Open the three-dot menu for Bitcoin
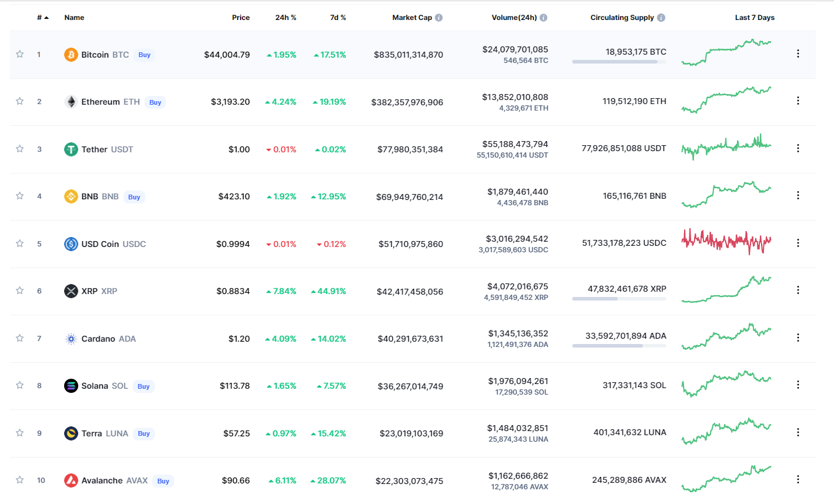This screenshot has width=834, height=504. coord(798,53)
